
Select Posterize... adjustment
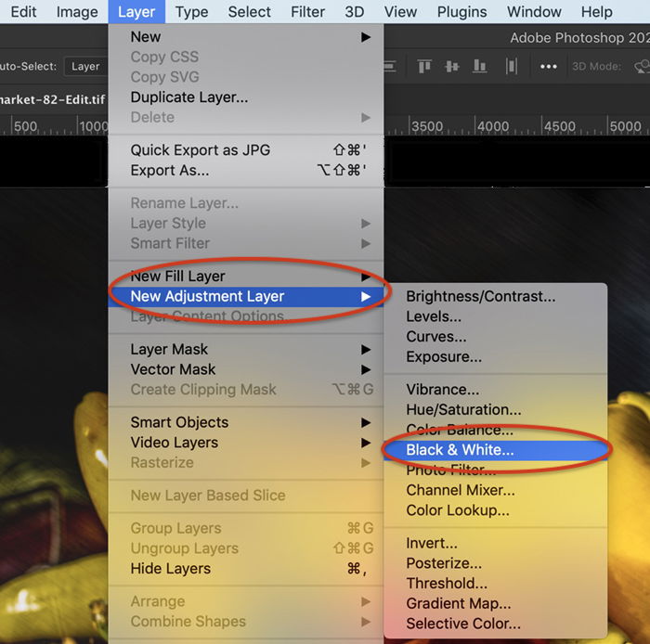click(495, 563)
